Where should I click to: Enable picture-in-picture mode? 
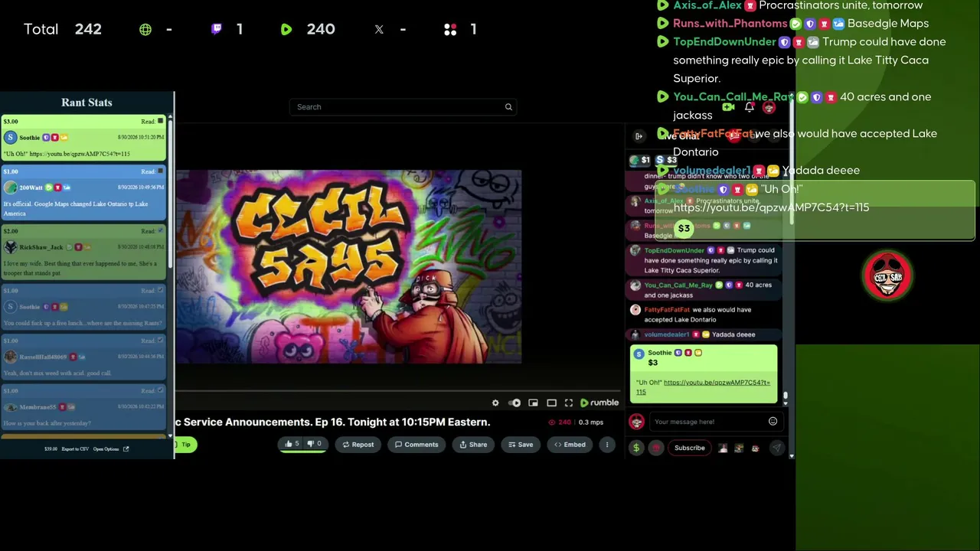[x=533, y=403]
